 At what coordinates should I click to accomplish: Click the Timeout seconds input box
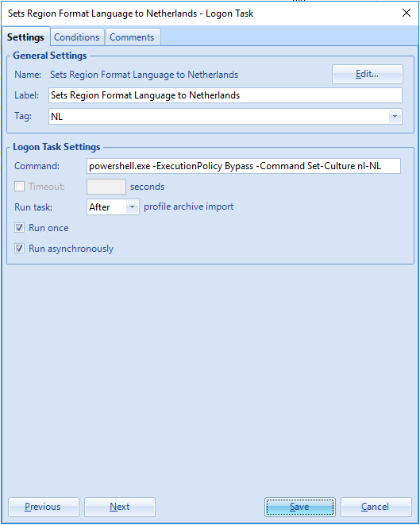tap(106, 187)
